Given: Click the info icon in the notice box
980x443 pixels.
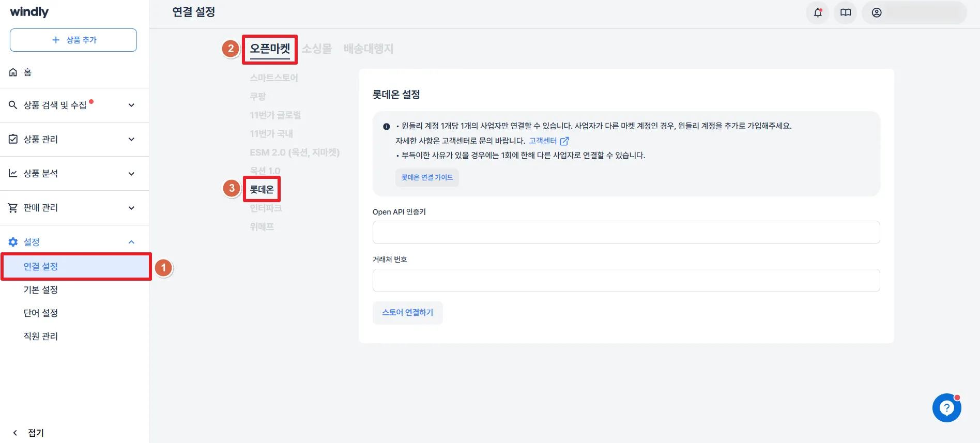Looking at the screenshot, I should (x=387, y=127).
